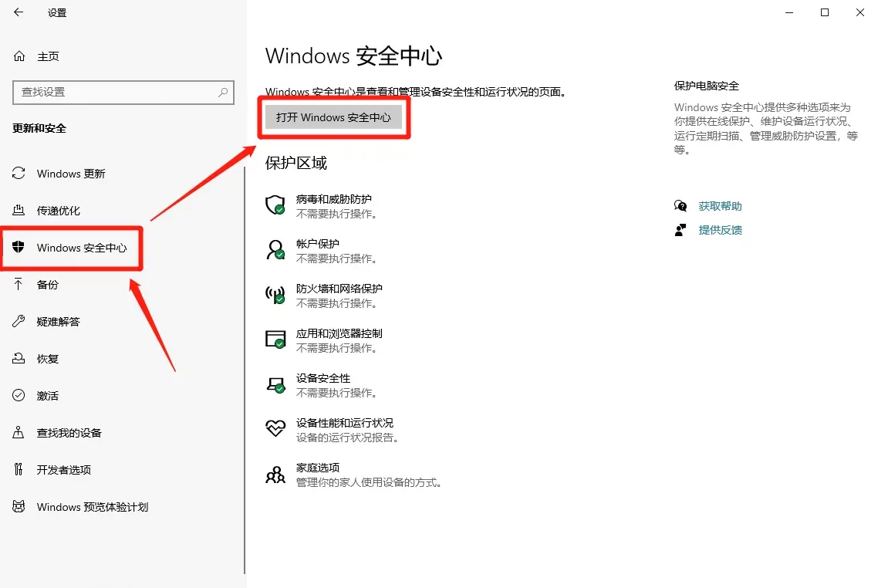Click the shield icon of Windows 安全中心
878x588 pixels.
tap(19, 247)
